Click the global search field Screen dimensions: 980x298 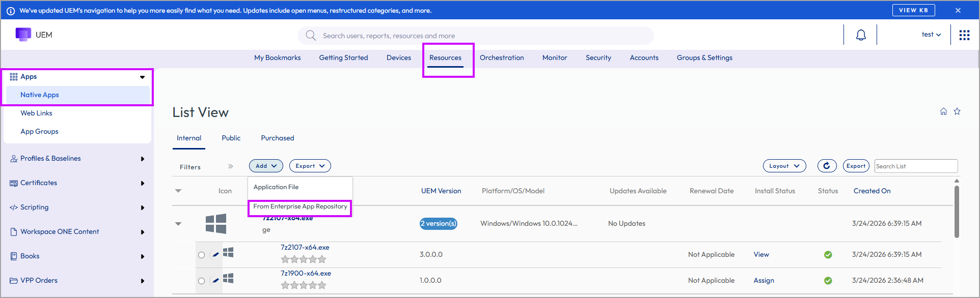coord(476,36)
